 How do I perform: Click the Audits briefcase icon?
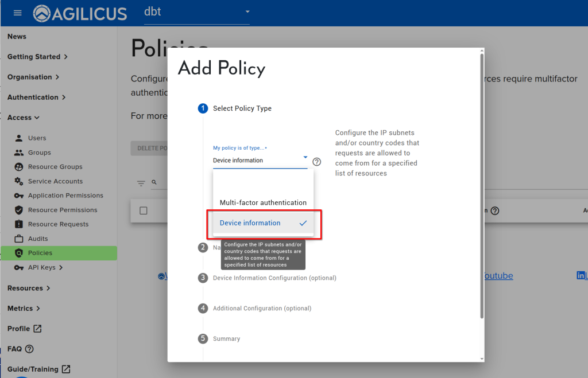(19, 239)
